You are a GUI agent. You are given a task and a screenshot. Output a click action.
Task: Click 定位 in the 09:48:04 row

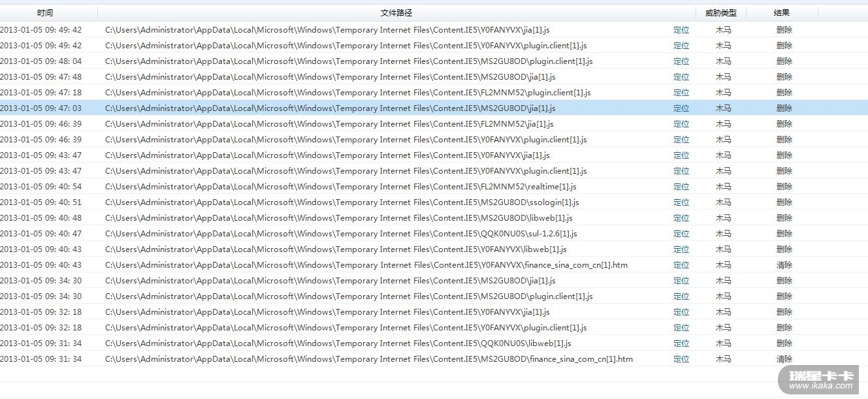[681, 61]
